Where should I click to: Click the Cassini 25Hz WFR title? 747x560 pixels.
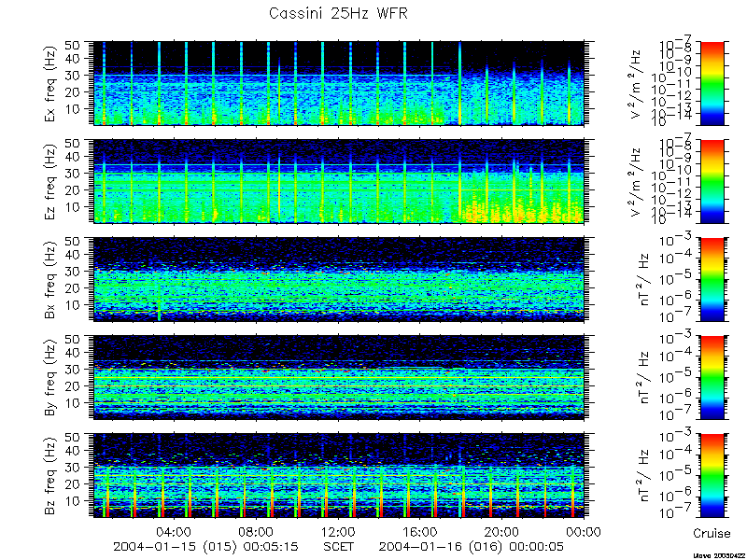click(338, 13)
